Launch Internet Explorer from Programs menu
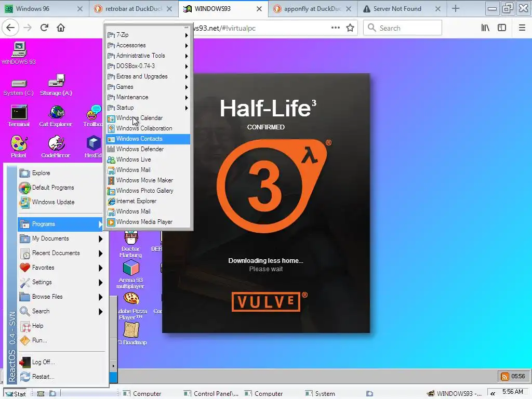Screen dimensions: 532x399 pyautogui.click(x=148, y=201)
